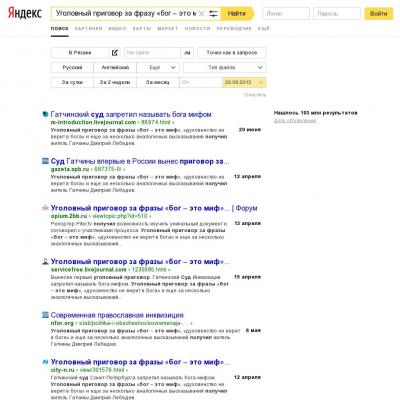Focus the «От» start date field
400x400 pixels.
point(201,82)
